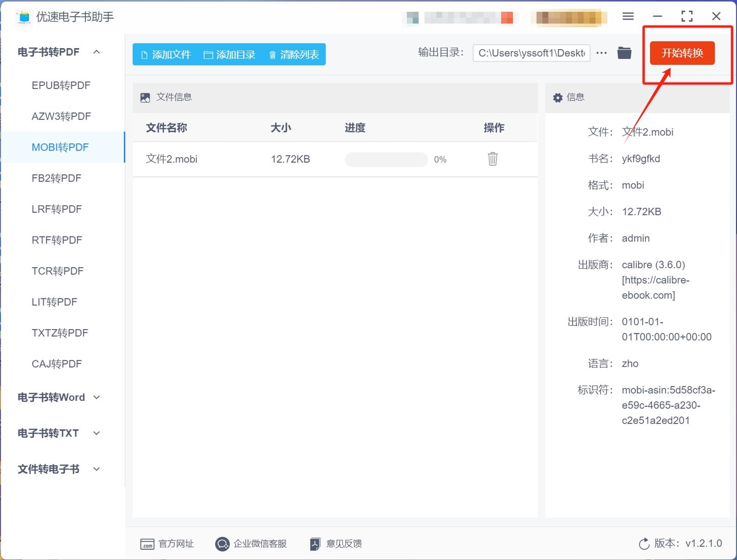Image resolution: width=737 pixels, height=560 pixels.
Task: Open the hamburger menu icon
Action: [x=628, y=16]
